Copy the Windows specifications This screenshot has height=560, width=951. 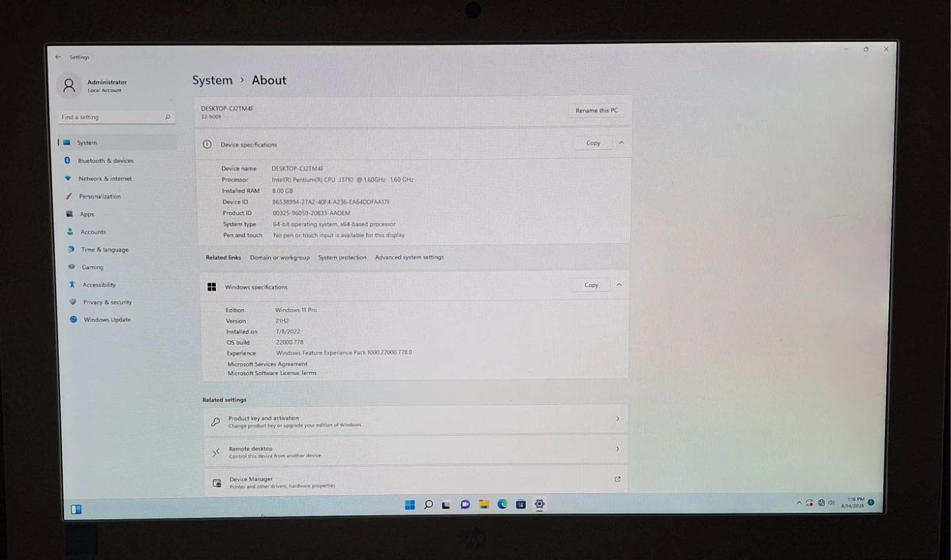coord(591,285)
